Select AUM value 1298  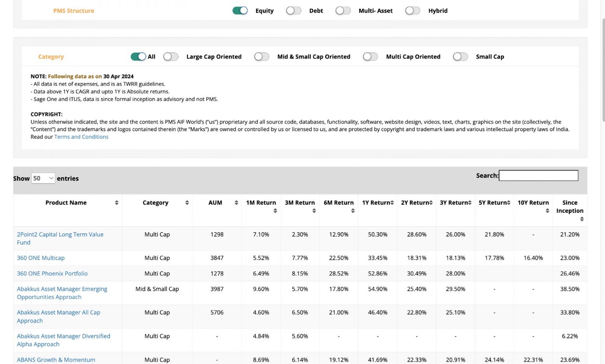click(x=217, y=234)
